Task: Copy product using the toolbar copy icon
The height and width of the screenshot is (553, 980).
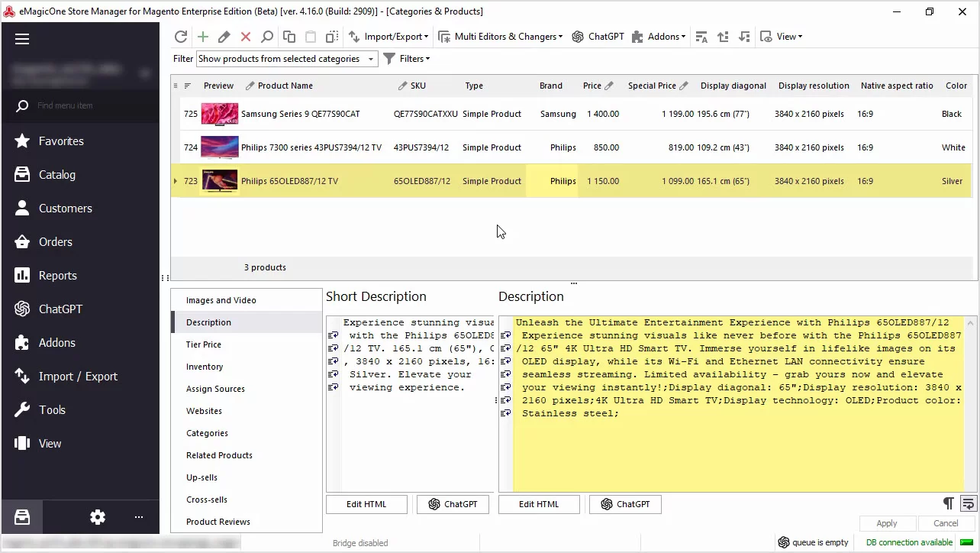Action: point(289,37)
